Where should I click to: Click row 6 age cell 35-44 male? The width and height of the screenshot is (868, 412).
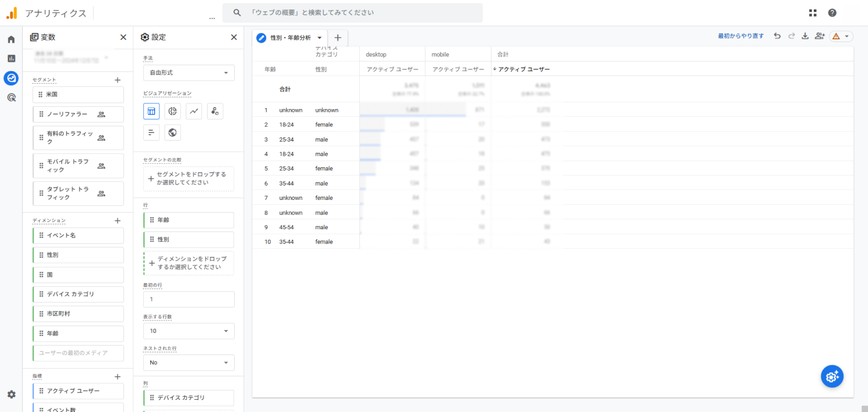286,183
